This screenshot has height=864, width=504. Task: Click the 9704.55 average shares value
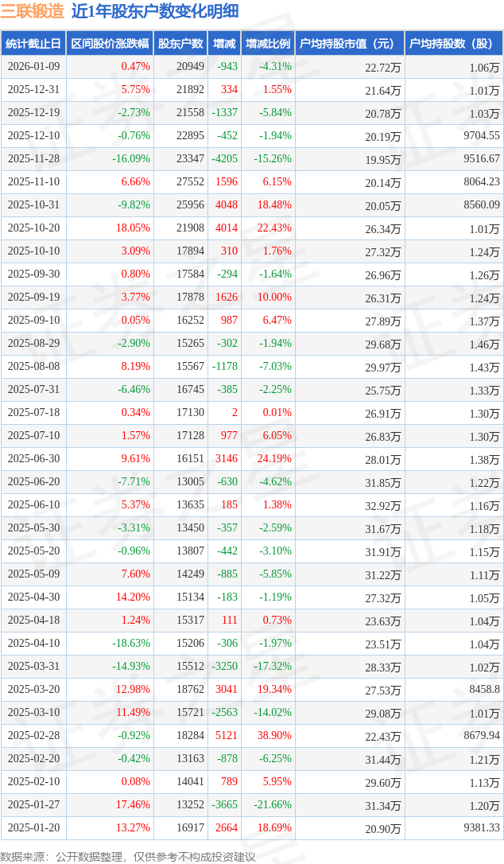(482, 136)
